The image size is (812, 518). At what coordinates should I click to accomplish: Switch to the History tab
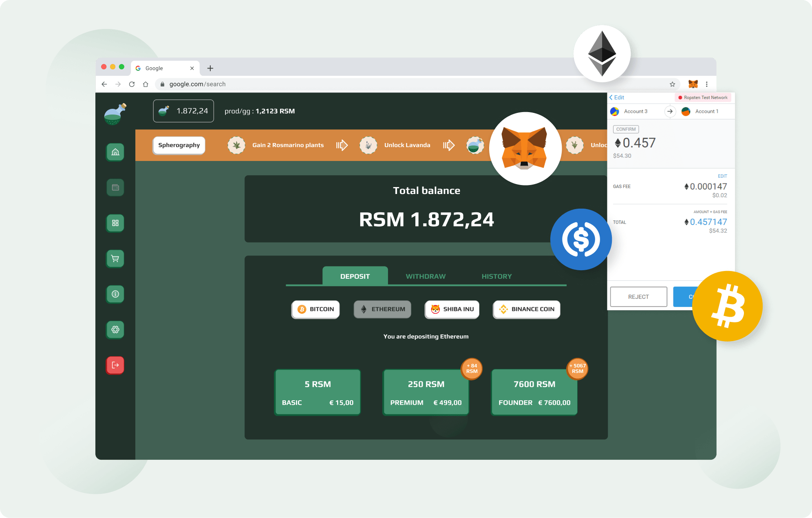point(496,276)
